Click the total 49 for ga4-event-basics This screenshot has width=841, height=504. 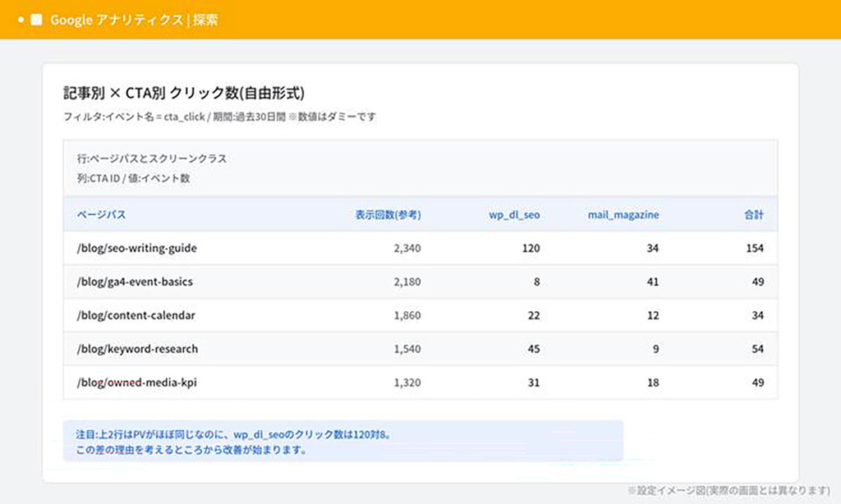[757, 282]
